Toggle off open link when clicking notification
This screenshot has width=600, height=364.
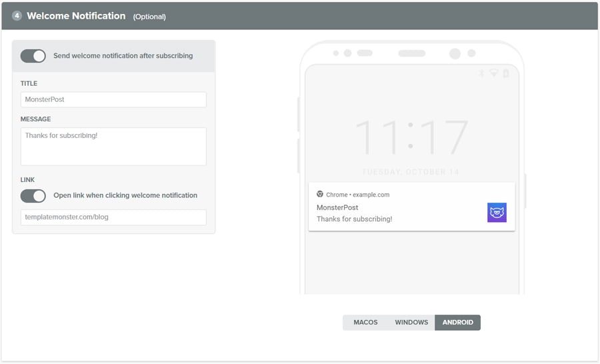33,196
